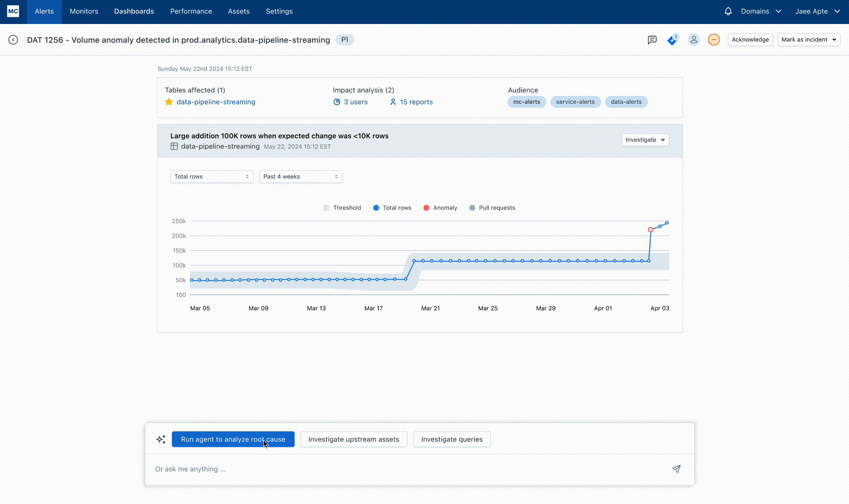Toggle the Anomaly legend entry
The width and height of the screenshot is (849, 504).
click(x=440, y=208)
